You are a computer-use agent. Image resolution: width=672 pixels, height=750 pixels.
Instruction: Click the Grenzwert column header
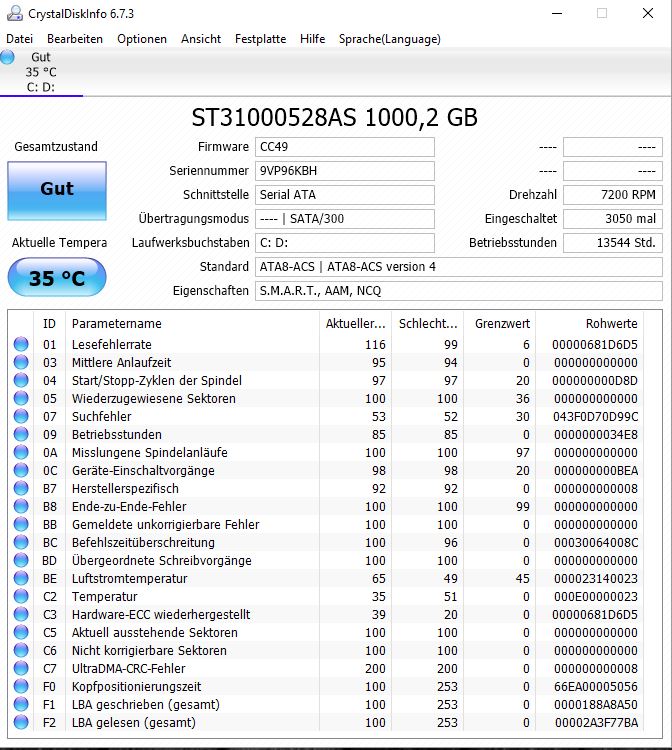[499, 324]
